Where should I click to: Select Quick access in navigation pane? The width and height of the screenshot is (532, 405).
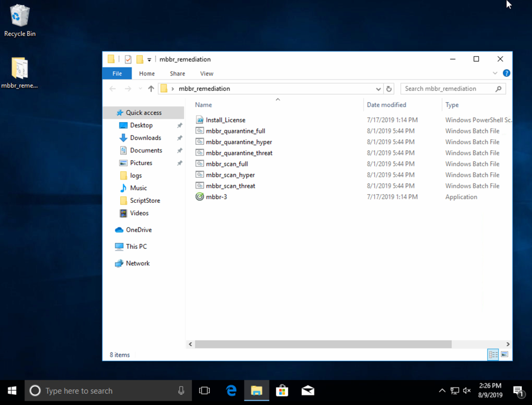point(143,112)
